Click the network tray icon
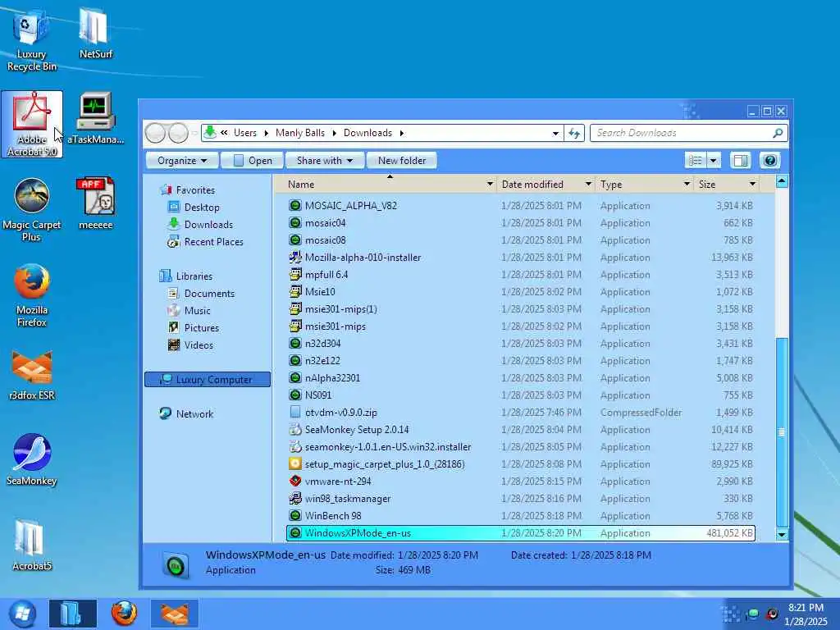Viewport: 840px width, 630px height. tap(753, 614)
